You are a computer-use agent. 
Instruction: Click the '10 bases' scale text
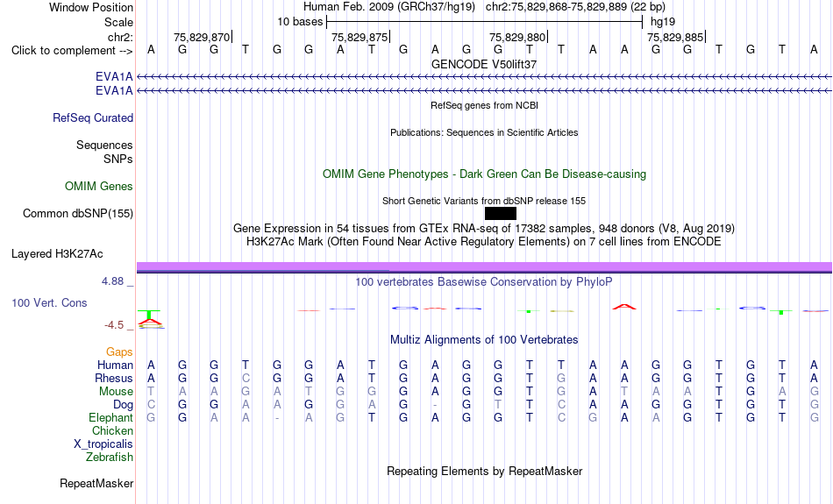300,22
